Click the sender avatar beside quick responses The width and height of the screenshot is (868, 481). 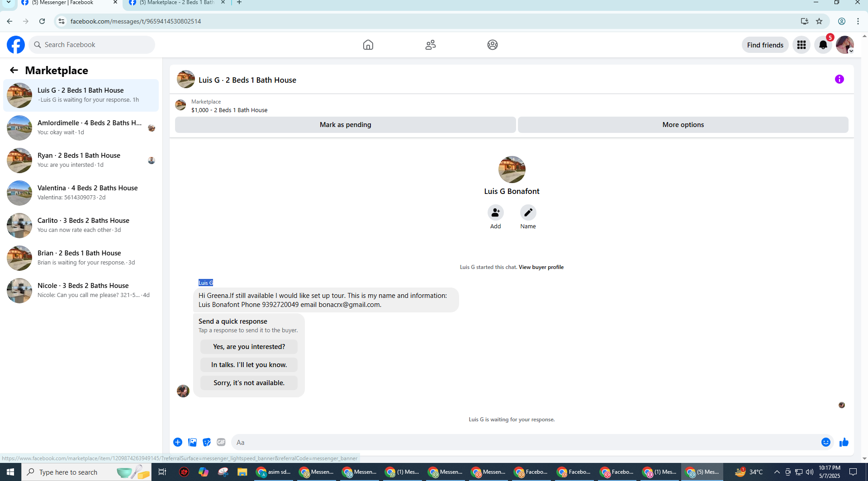click(x=183, y=391)
